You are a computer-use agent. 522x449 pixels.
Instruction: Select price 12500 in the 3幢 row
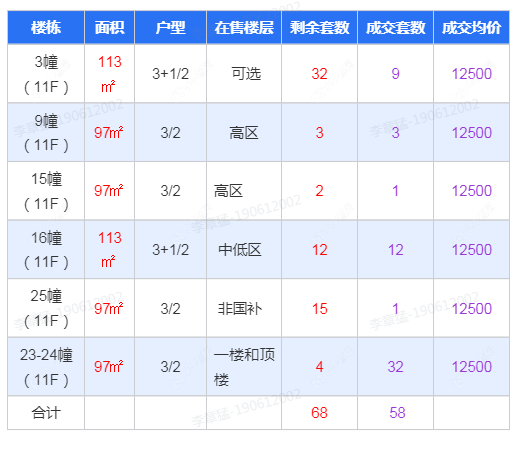tap(471, 74)
